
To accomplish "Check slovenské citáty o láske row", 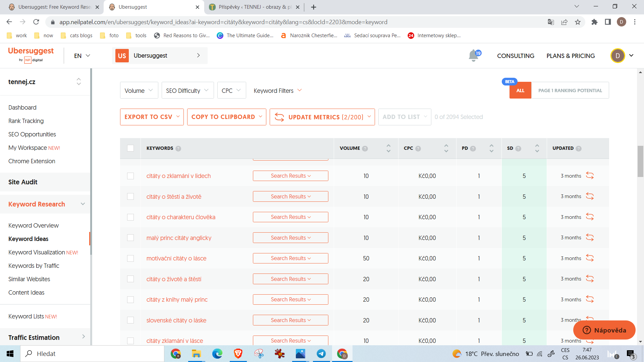I will 130,320.
